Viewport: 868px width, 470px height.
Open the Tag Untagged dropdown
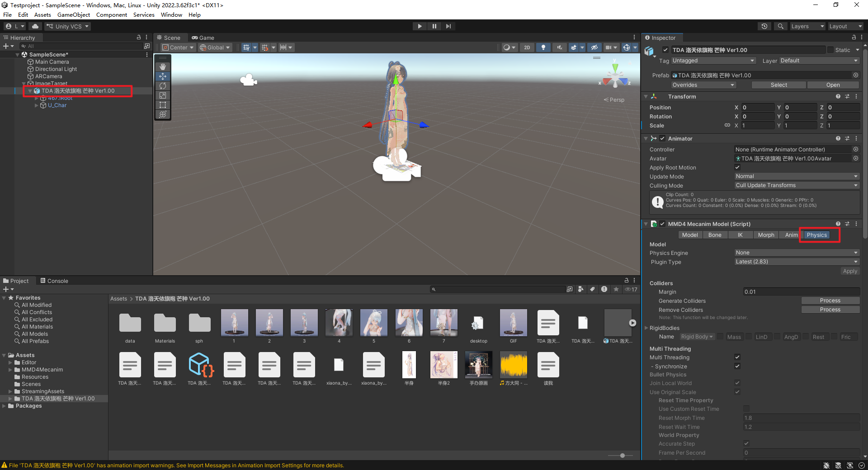click(713, 61)
